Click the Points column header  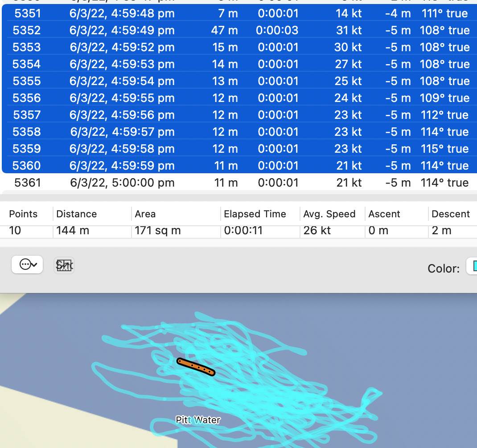point(23,214)
